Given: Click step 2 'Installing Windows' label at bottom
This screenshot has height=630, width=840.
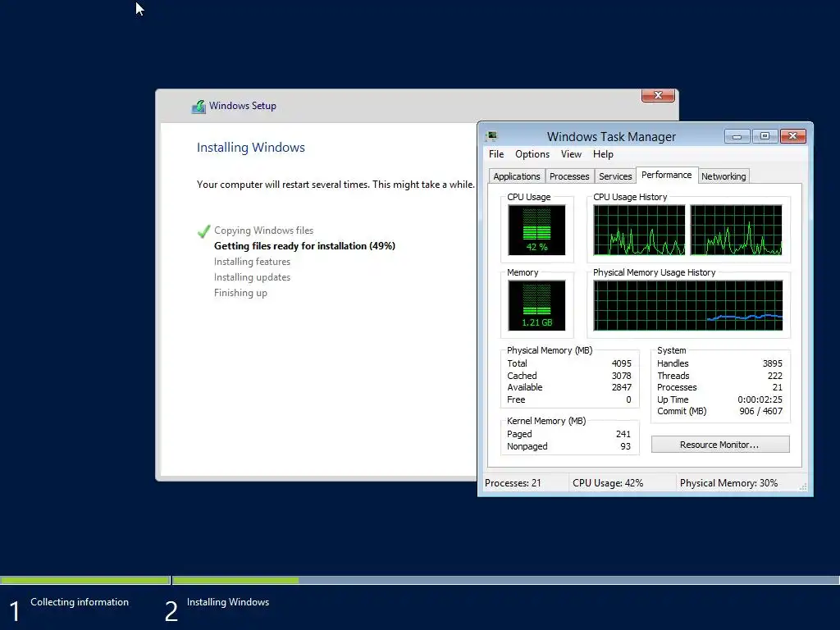Looking at the screenshot, I should [x=228, y=602].
